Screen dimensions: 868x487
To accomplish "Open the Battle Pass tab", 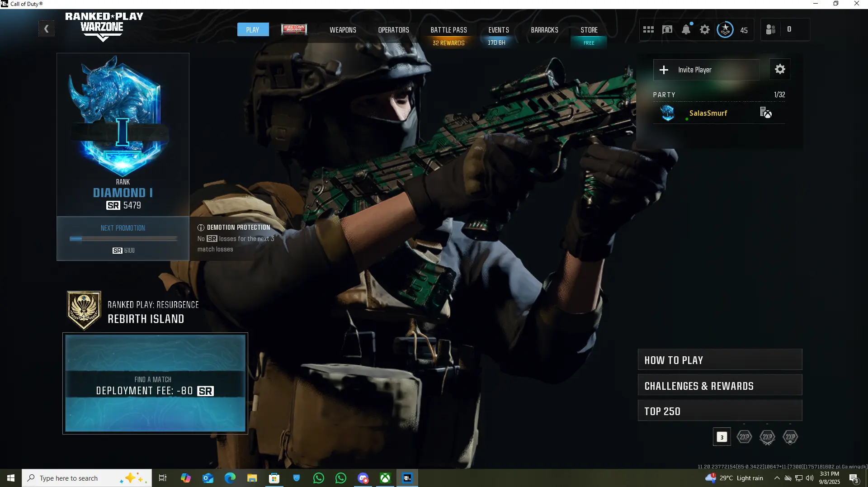I will click(448, 30).
